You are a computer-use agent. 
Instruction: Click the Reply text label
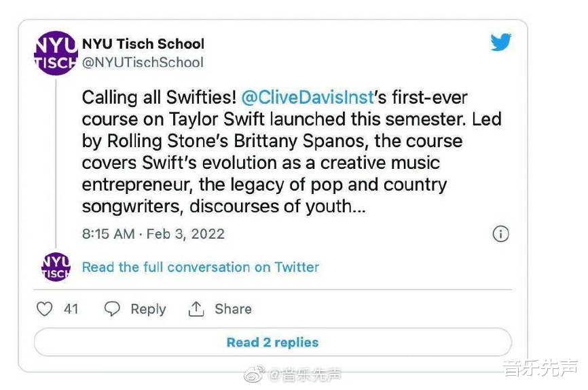[x=148, y=309]
